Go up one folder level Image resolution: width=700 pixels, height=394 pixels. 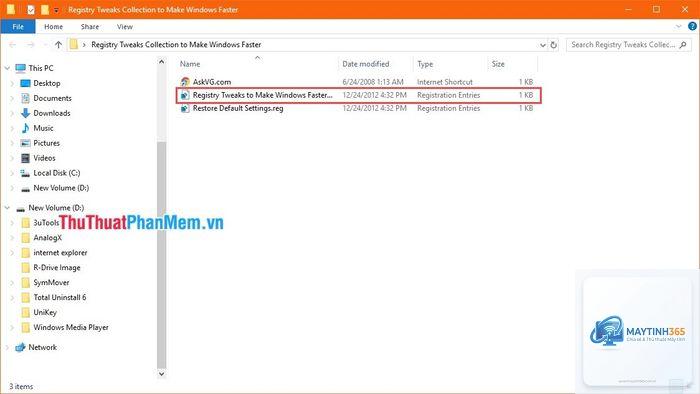[x=58, y=45]
